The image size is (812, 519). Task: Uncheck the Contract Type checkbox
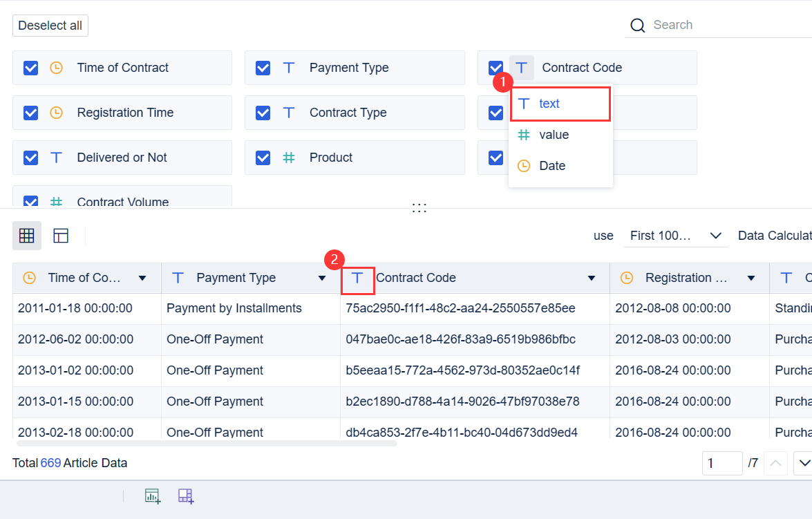point(263,113)
